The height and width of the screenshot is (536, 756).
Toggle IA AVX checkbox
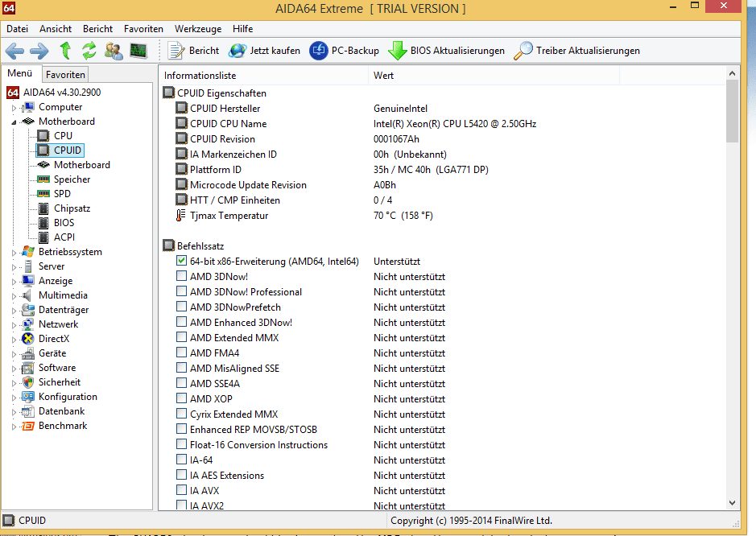181,490
